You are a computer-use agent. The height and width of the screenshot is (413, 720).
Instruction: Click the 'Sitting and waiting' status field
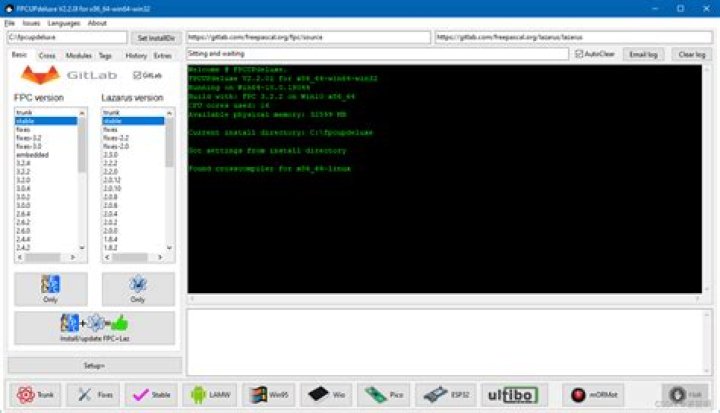pyautogui.click(x=377, y=54)
